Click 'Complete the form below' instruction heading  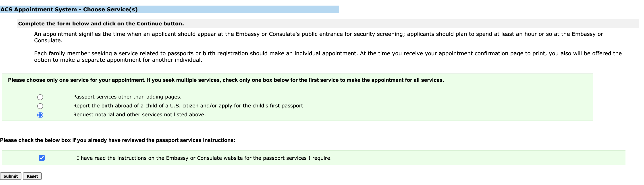coord(101,24)
